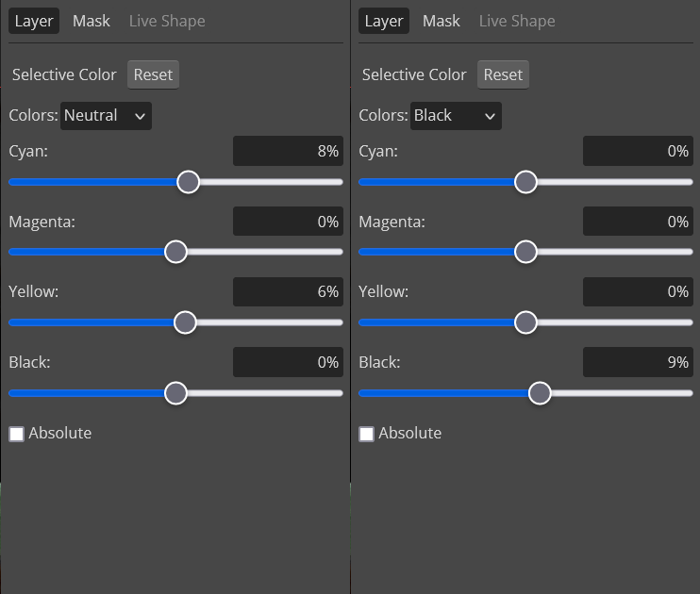The image size is (700, 594).
Task: Click Reset in the Neutral Selective Color panel
Action: [x=153, y=74]
